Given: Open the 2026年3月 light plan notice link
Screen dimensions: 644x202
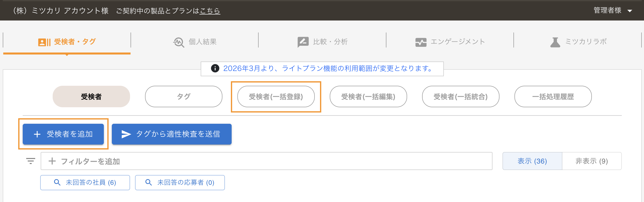Looking at the screenshot, I should click(x=328, y=68).
